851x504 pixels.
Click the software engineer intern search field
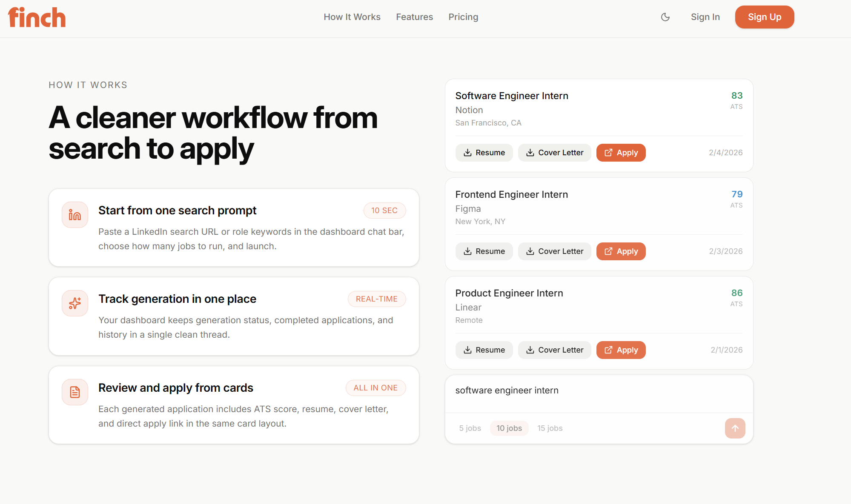coord(507,390)
